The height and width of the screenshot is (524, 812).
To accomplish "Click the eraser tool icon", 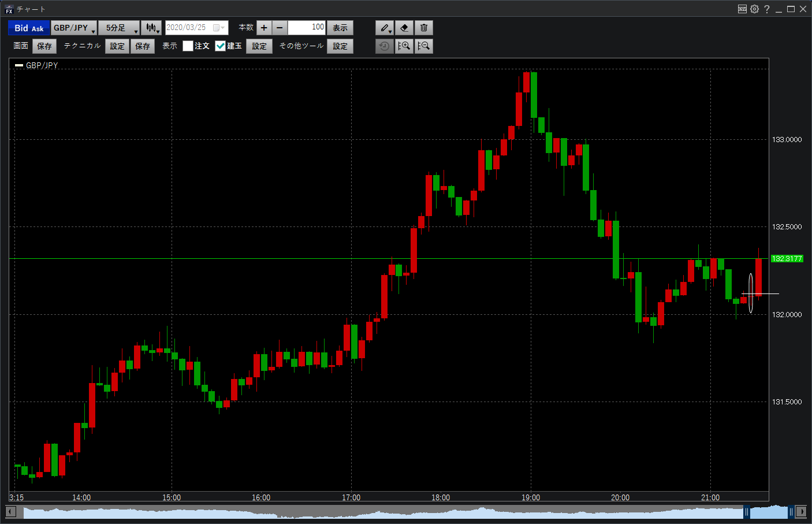I will 404,28.
